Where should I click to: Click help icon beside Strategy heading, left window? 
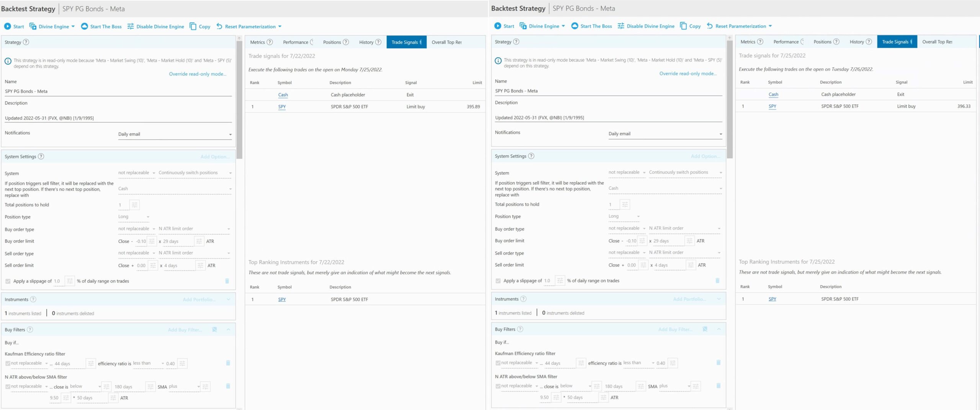click(26, 42)
